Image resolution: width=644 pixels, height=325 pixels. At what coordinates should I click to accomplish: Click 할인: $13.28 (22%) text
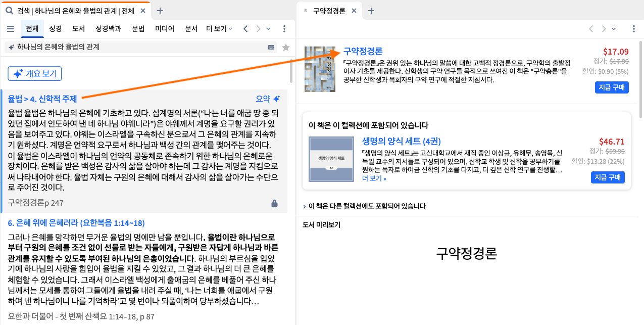click(x=598, y=161)
